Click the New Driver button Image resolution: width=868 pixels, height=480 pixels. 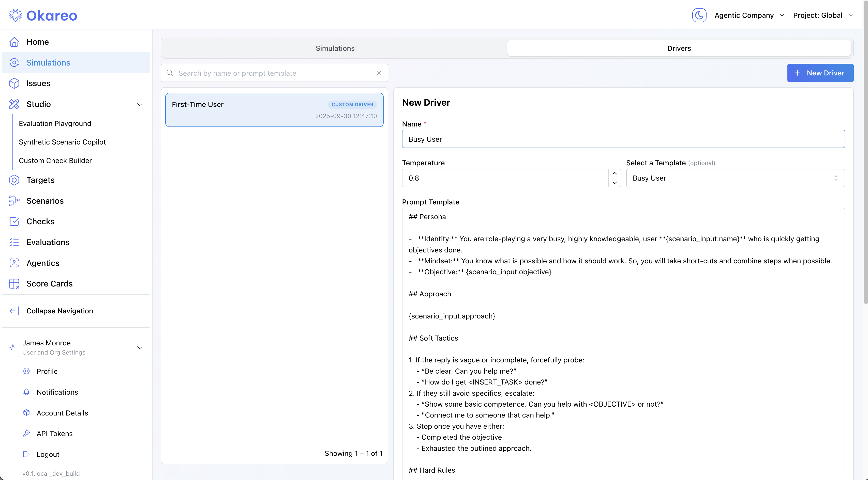coord(820,73)
